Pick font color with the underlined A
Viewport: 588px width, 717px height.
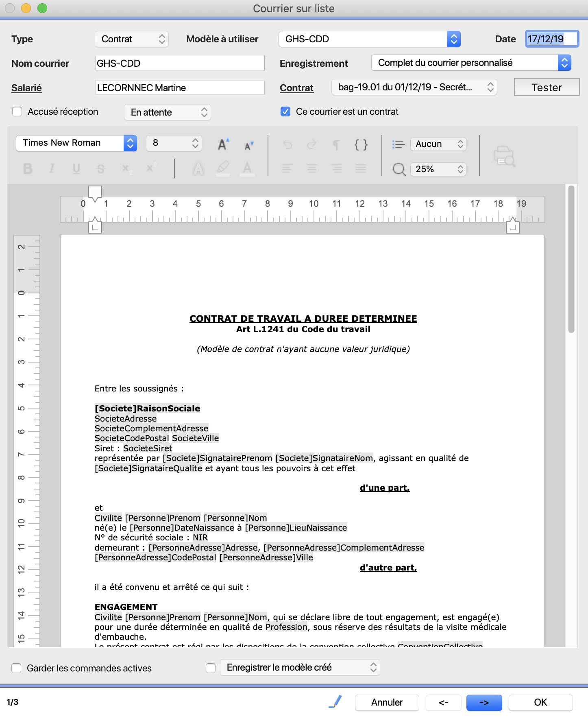point(247,168)
